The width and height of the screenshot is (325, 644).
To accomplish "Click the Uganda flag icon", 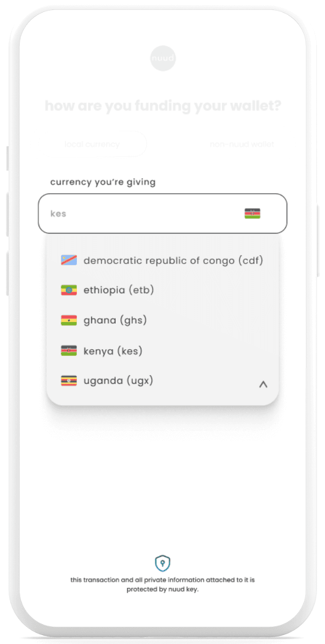I will click(x=68, y=381).
